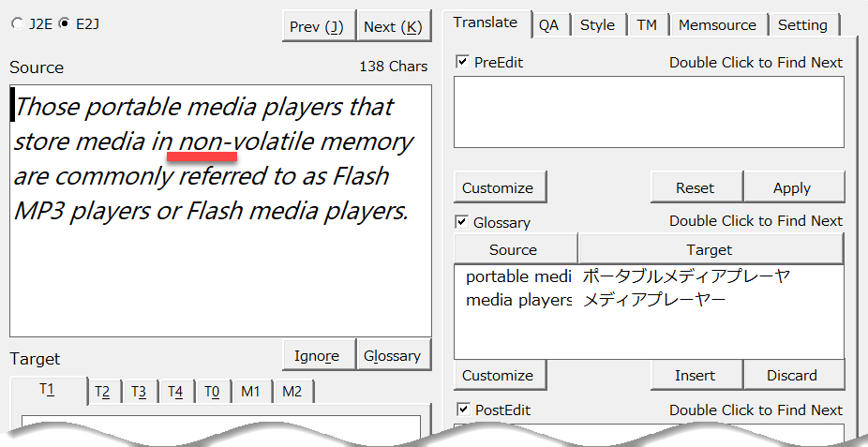Select the E2J radio button
The height and width of the screenshot is (447, 868).
point(64,24)
